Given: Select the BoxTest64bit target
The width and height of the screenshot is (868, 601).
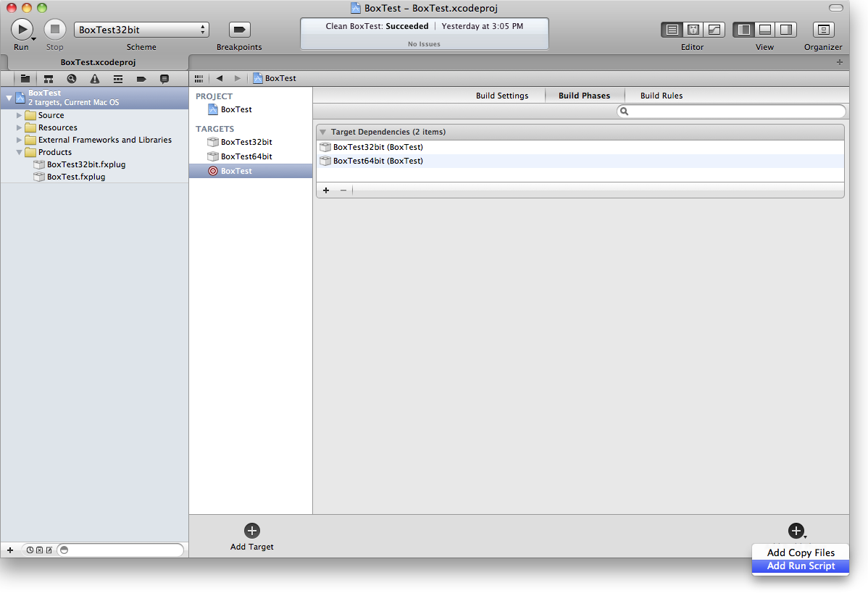Looking at the screenshot, I should [x=246, y=156].
